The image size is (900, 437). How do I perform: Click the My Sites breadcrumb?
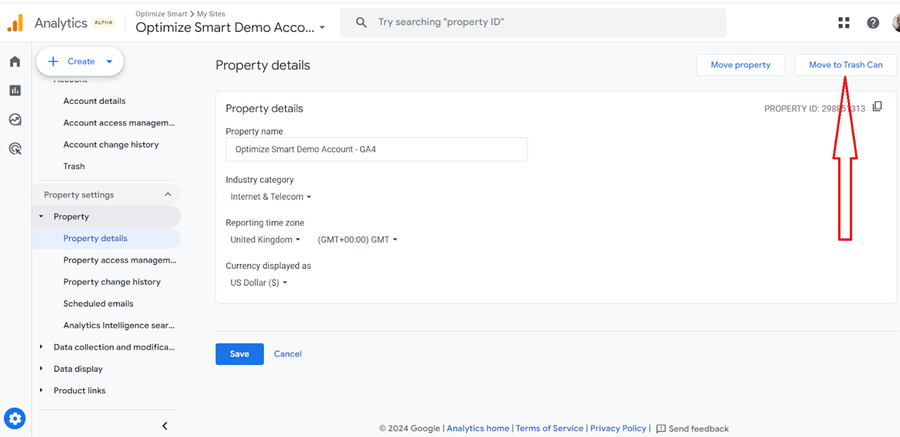(211, 14)
